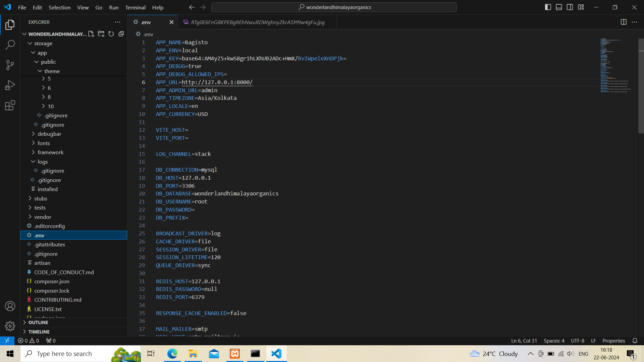This screenshot has height=362, width=644.
Task: Open the File menu
Action: click(22, 7)
